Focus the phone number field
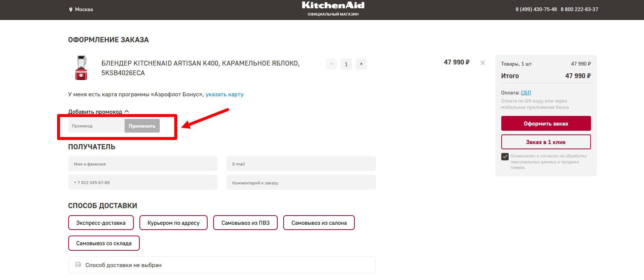Viewport: 644px width, 280px height. click(143, 182)
